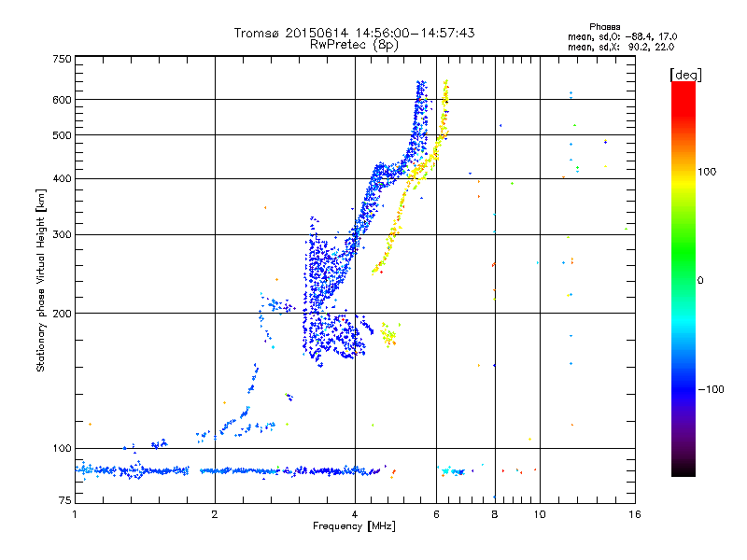Click y-axis tick label "600"
Image resolution: width=747 pixels, height=560 pixels.
(x=62, y=100)
